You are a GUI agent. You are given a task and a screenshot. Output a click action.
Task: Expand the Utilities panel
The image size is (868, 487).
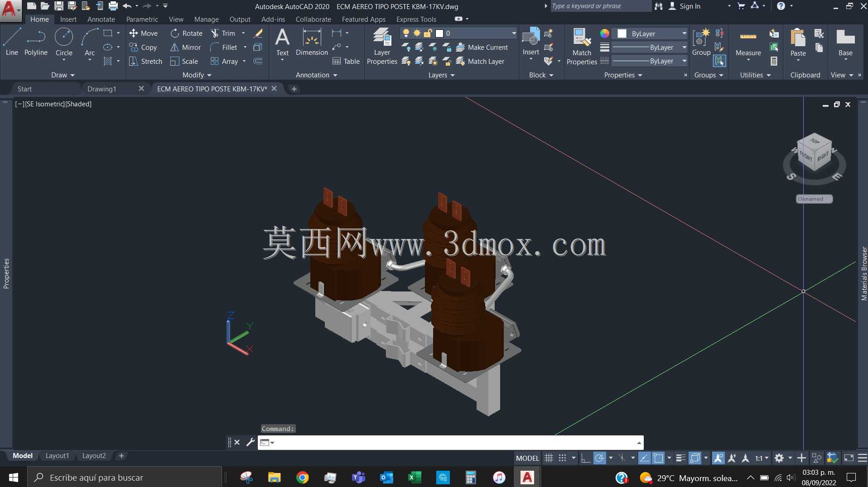[x=755, y=75]
